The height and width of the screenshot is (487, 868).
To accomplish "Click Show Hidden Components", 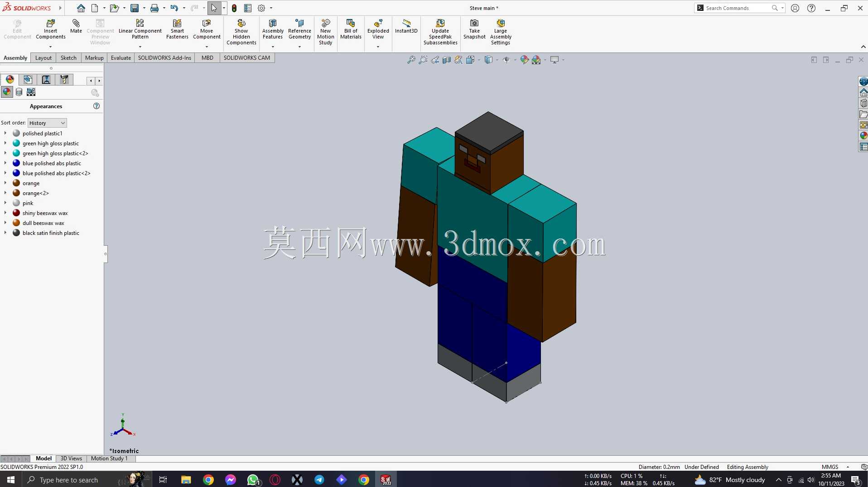I will pos(241,32).
